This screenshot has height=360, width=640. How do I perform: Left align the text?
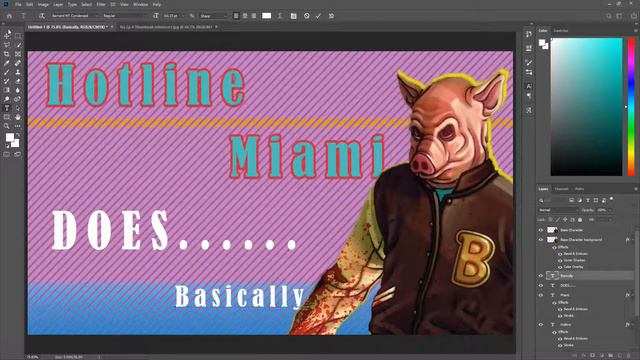tap(236, 16)
